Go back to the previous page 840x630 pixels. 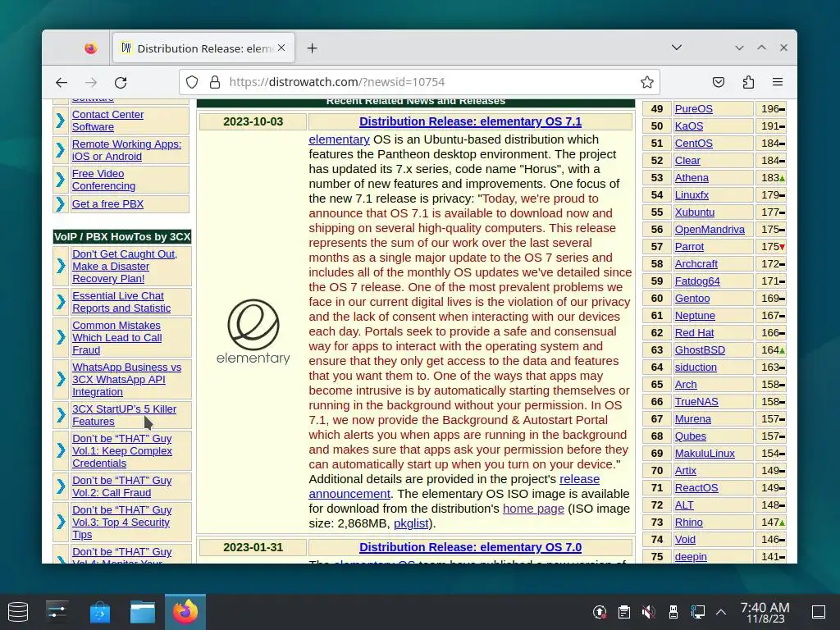pyautogui.click(x=62, y=83)
